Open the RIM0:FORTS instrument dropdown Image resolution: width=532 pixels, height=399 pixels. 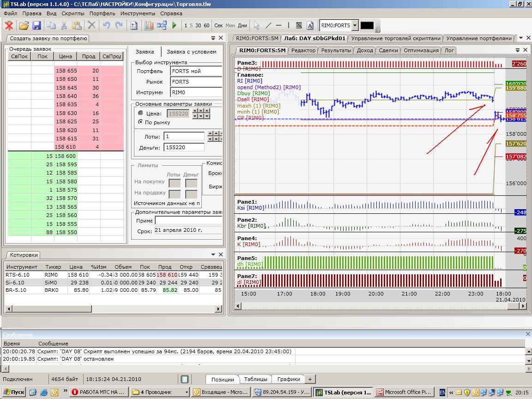[x=355, y=25]
